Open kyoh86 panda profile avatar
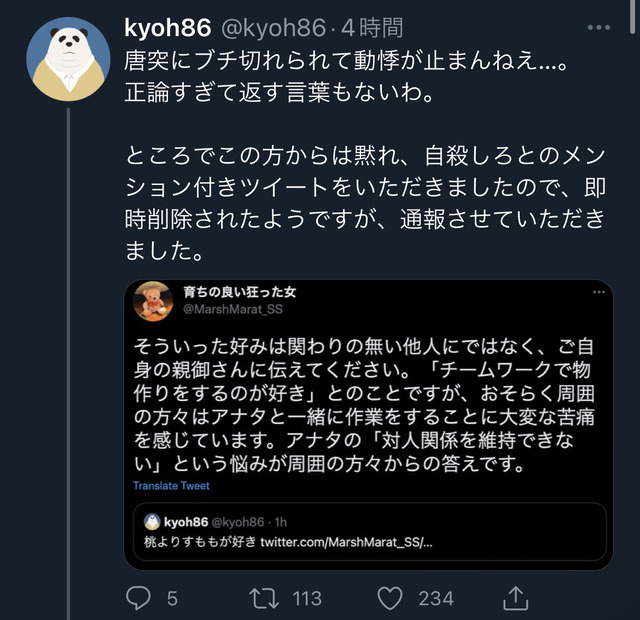Image resolution: width=640 pixels, height=620 pixels. 69,59
